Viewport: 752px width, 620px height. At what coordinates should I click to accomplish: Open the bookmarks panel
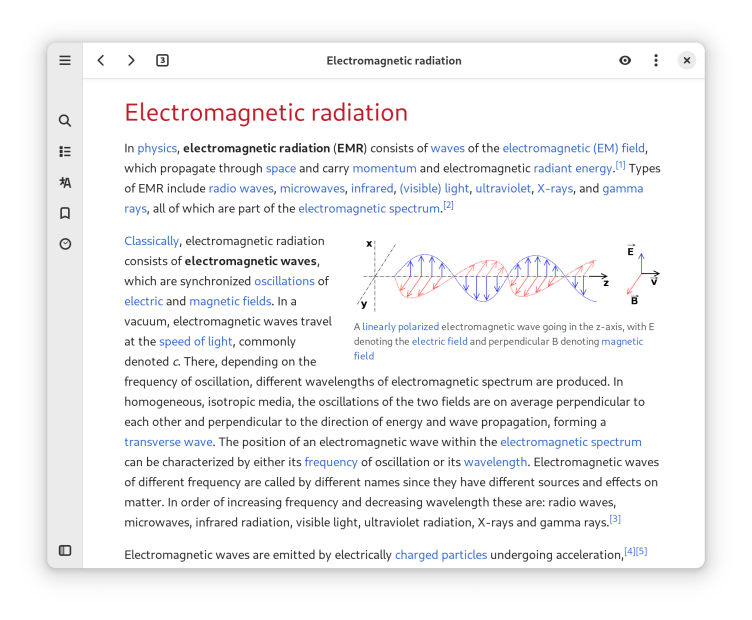click(x=65, y=213)
